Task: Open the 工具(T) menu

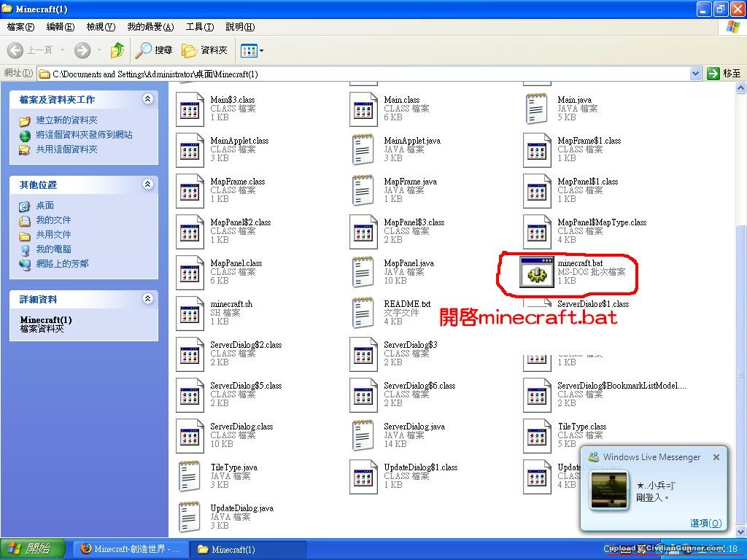Action: click(199, 27)
